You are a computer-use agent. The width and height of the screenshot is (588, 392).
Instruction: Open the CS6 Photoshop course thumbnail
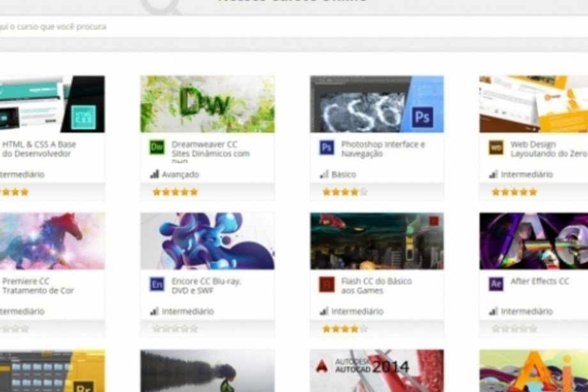pos(377,104)
